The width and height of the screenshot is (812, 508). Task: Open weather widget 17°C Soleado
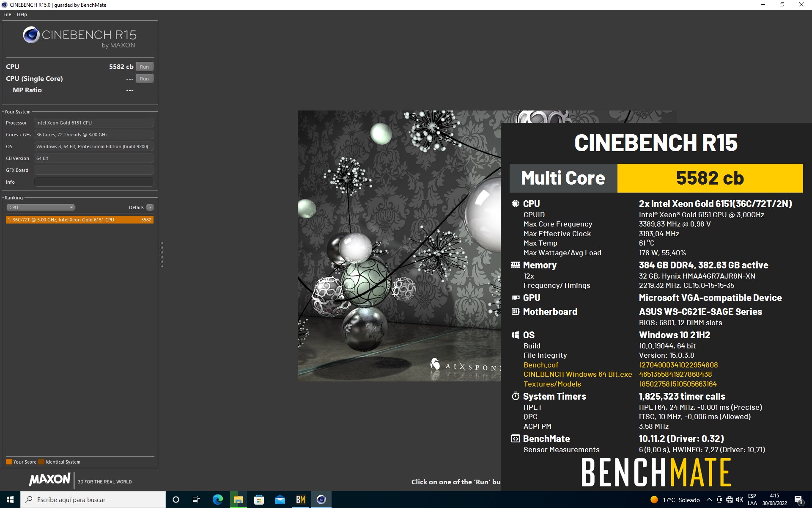(675, 500)
